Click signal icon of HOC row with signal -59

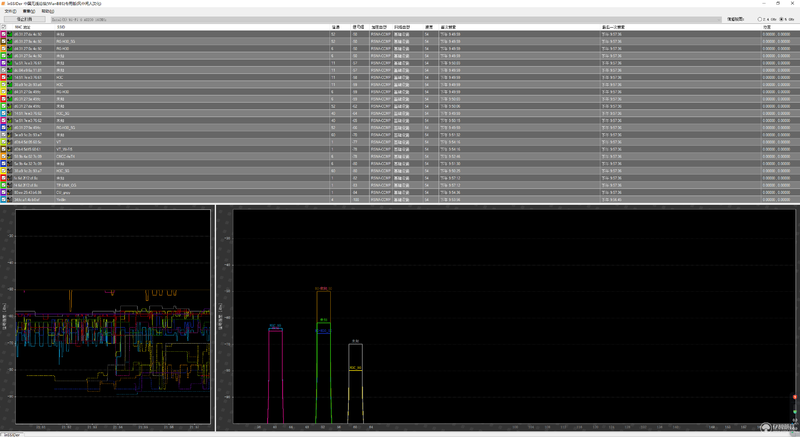coord(10,85)
